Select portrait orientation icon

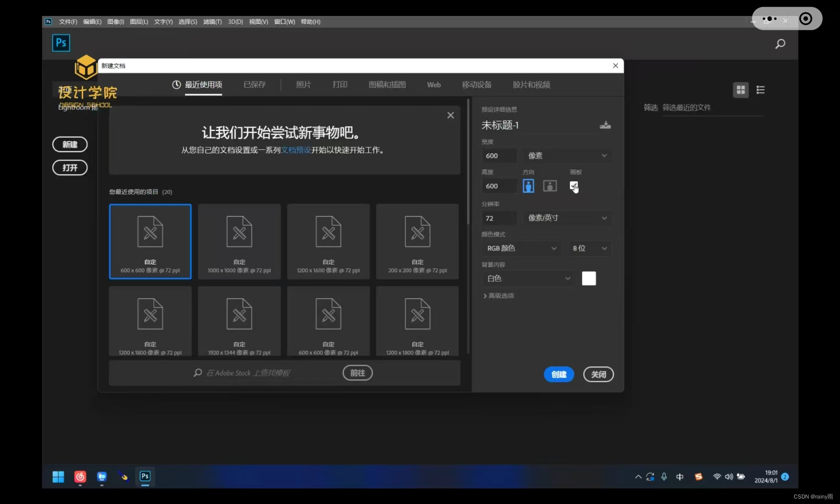[528, 186]
